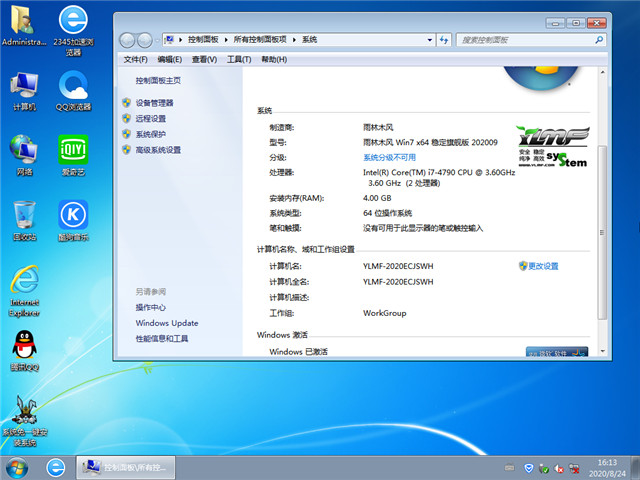640x480 pixels.
Task: Click the genuine software badge at bottom
Action: tap(557, 352)
